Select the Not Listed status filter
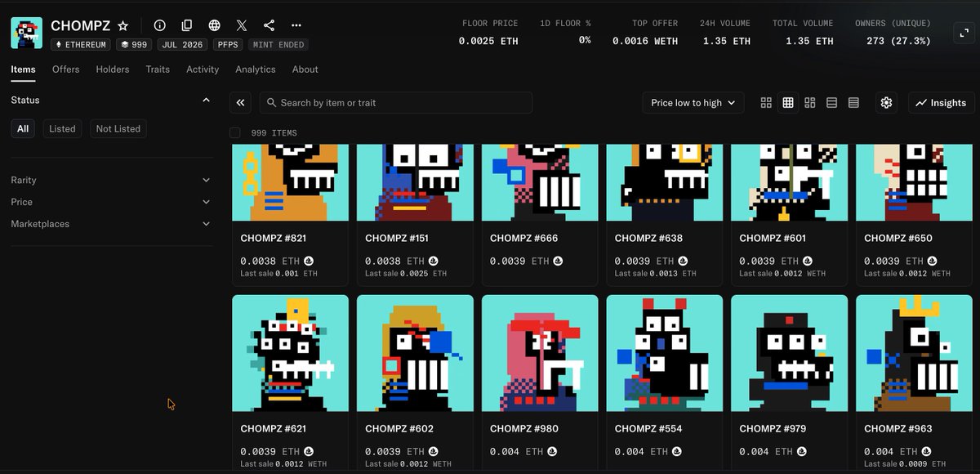 tap(118, 128)
